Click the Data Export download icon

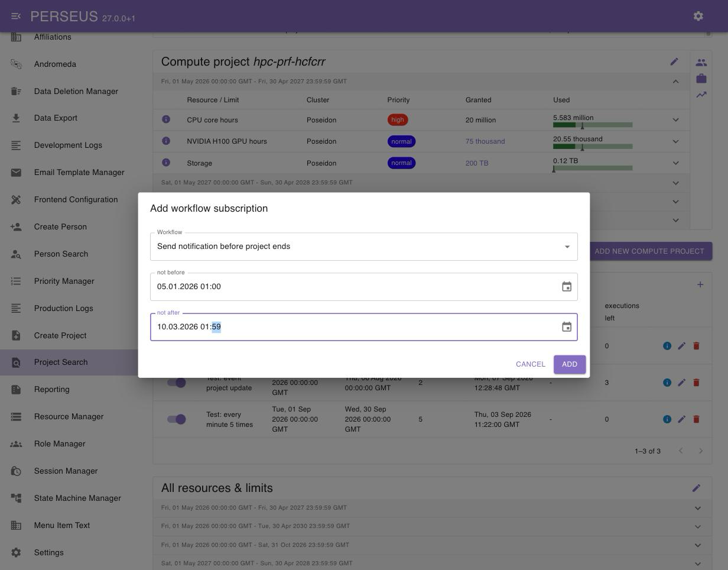pos(16,118)
